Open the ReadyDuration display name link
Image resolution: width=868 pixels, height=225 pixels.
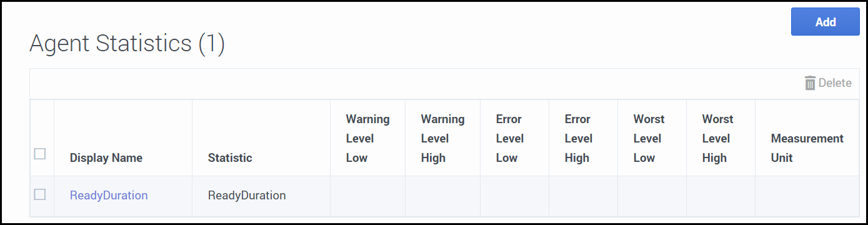[x=109, y=196]
